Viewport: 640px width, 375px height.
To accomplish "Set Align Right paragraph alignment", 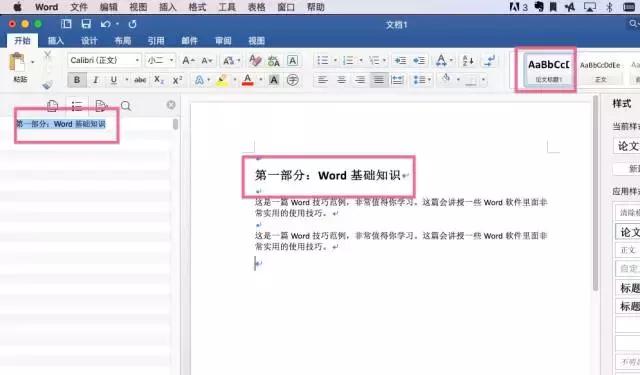I will point(360,80).
